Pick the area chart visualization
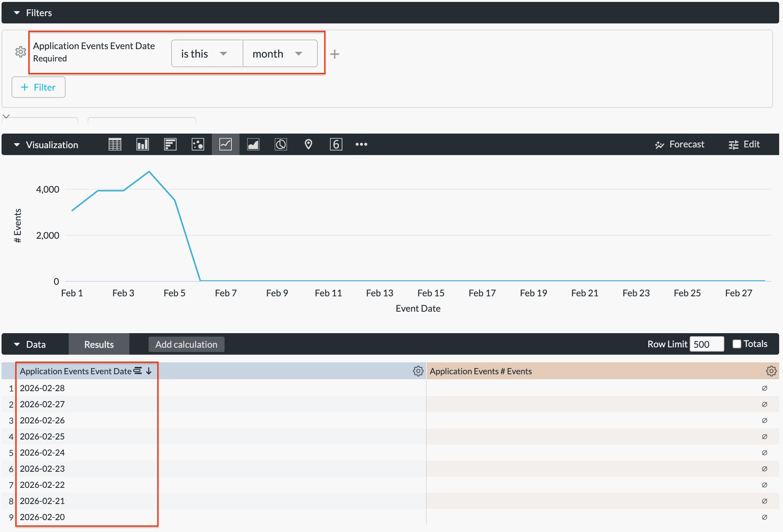This screenshot has width=783, height=532. [253, 144]
